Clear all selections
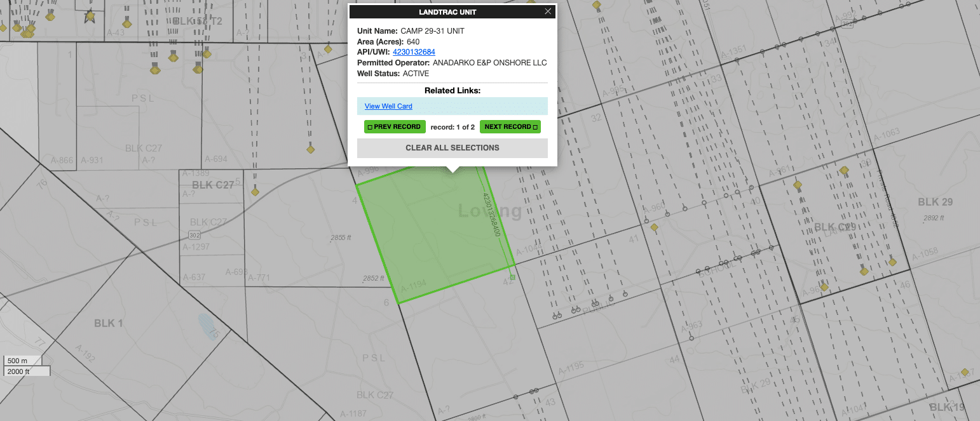Viewport: 980px width, 421px height. [453, 148]
